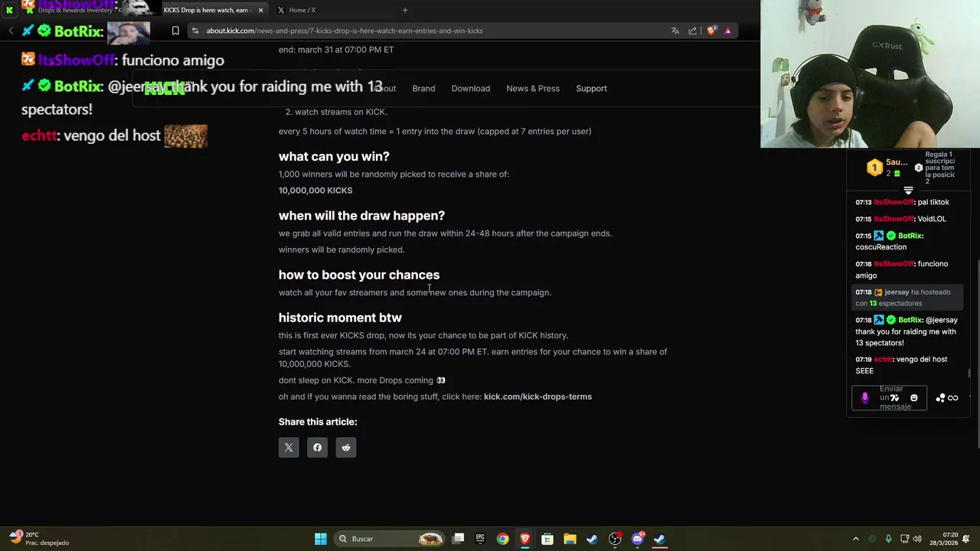The width and height of the screenshot is (980, 551).
Task: Open Google Chrome from taskbar
Action: click(502, 539)
